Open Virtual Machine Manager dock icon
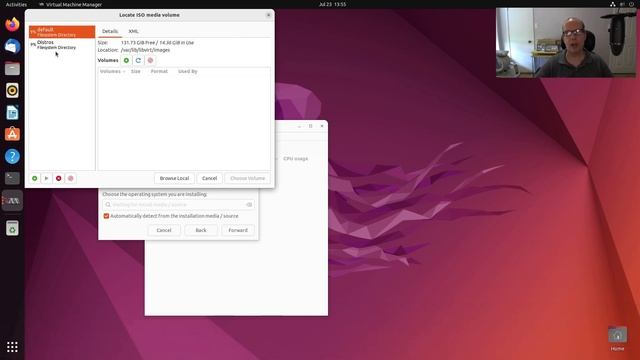Viewport: 640px width, 360px height. [x=12, y=200]
